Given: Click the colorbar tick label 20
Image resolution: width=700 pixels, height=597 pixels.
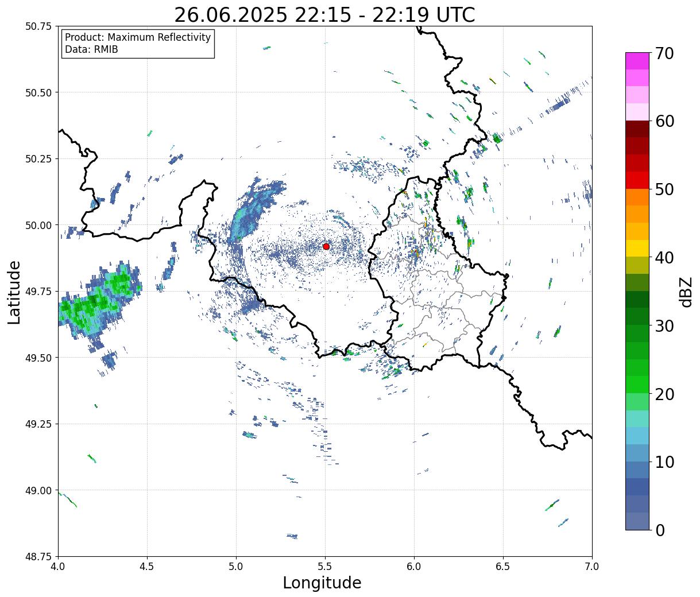Looking at the screenshot, I should pos(664,394).
